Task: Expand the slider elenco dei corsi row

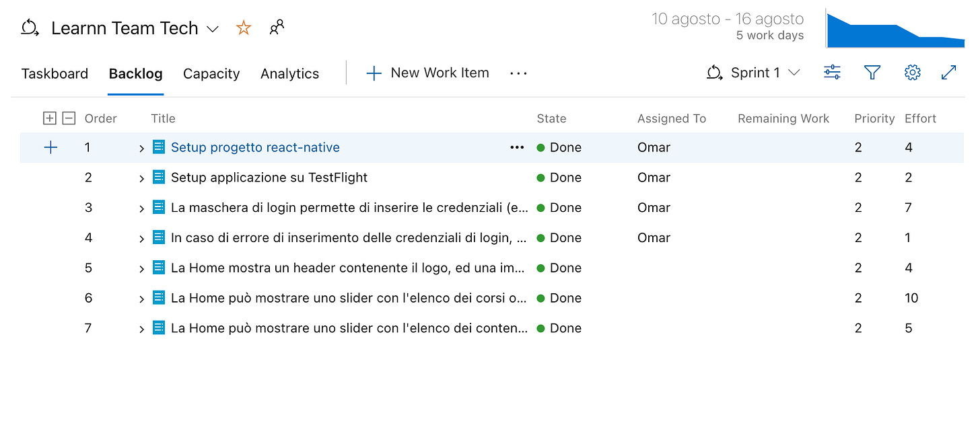Action: (x=141, y=299)
